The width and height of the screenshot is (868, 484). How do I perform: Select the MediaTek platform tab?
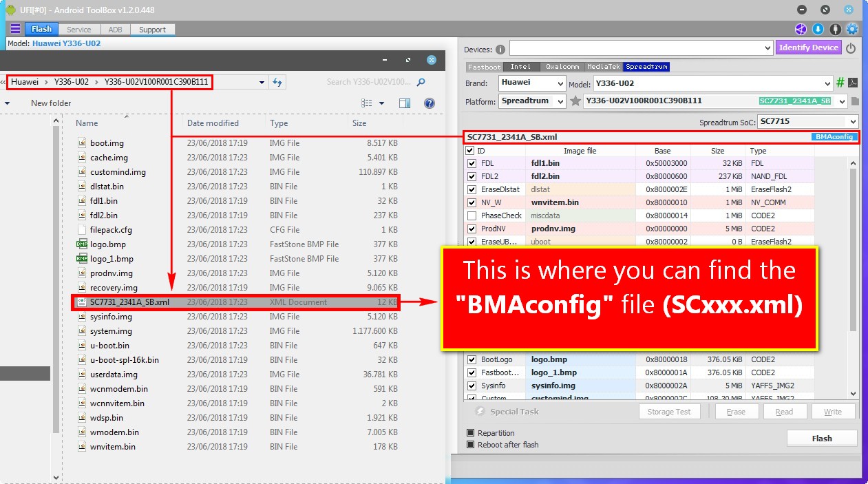[604, 67]
